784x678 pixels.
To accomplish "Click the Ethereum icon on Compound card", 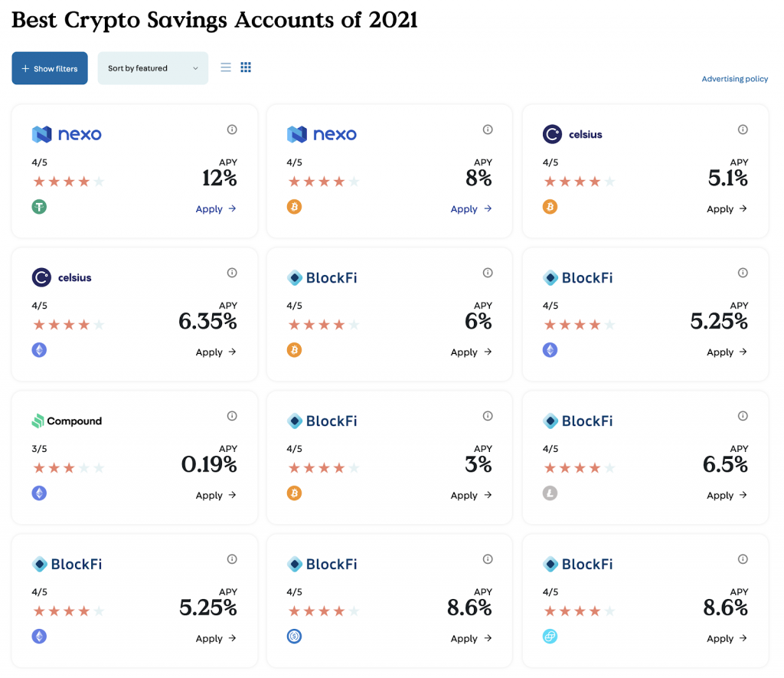I will click(x=39, y=493).
